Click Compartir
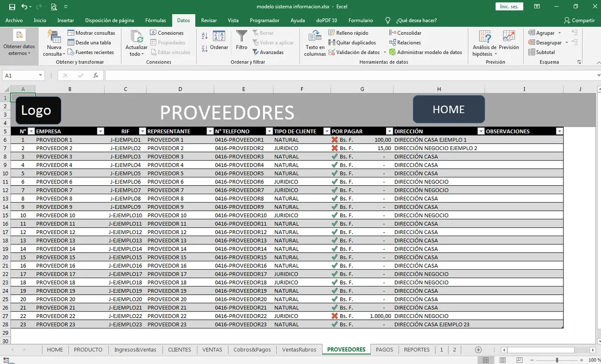The image size is (601, 364). pyautogui.click(x=580, y=20)
